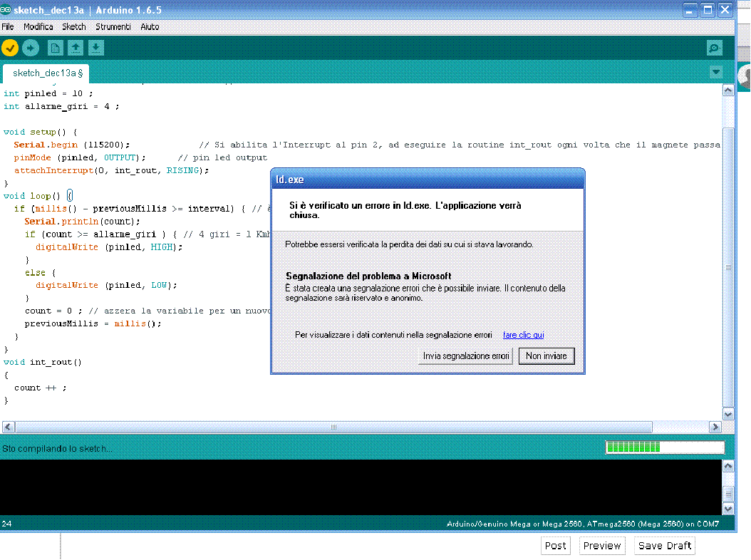The width and height of the screenshot is (751, 560).
Task: Click the Non inviare button
Action: coord(547,356)
